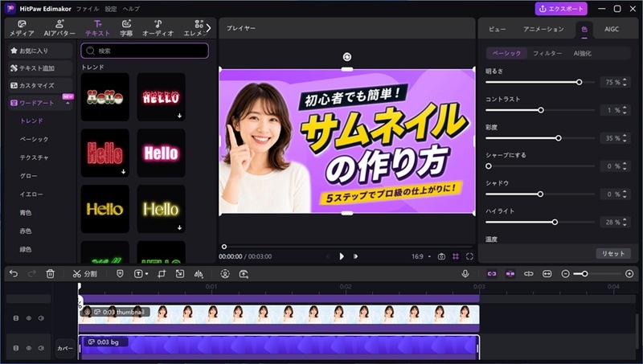Toggle the purple grid guides icon
This screenshot has width=643, height=364.
(456, 256)
